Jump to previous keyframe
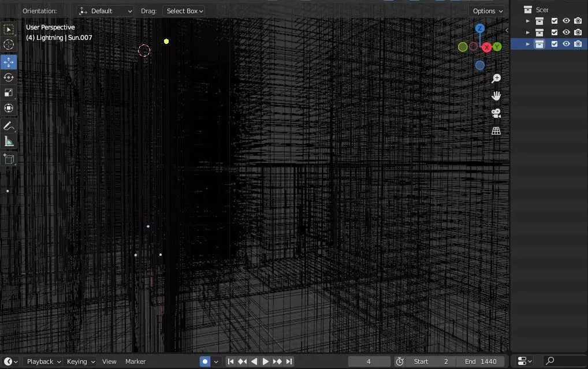The width and height of the screenshot is (588, 369). pyautogui.click(x=242, y=361)
